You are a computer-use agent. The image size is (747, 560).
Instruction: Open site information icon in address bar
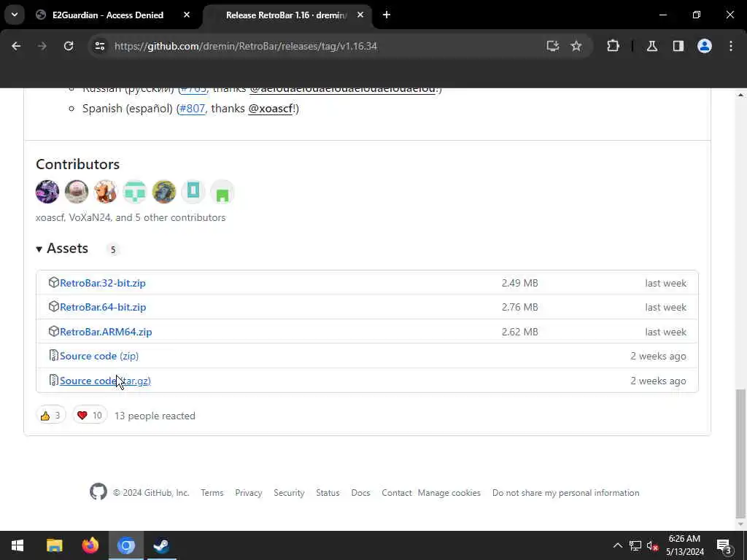[x=99, y=46]
